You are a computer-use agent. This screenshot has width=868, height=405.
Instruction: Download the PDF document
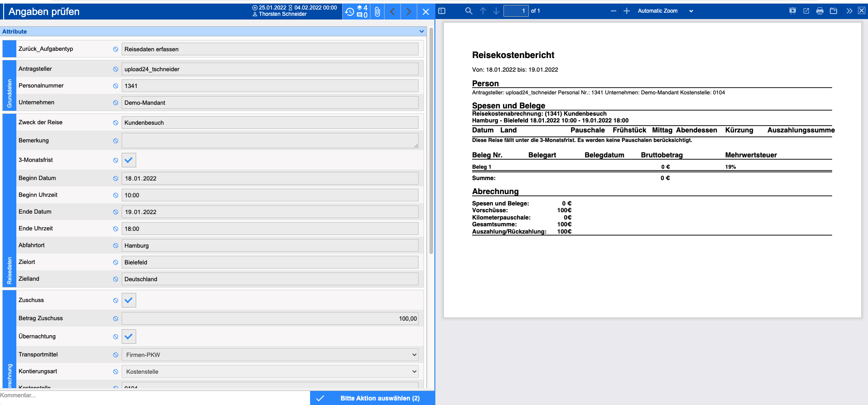[x=833, y=11]
